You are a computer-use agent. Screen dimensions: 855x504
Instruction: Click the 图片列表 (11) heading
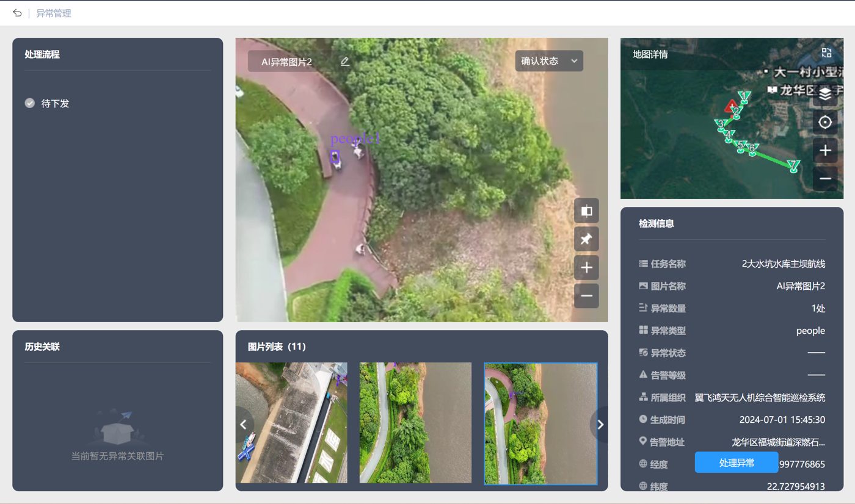[277, 347]
